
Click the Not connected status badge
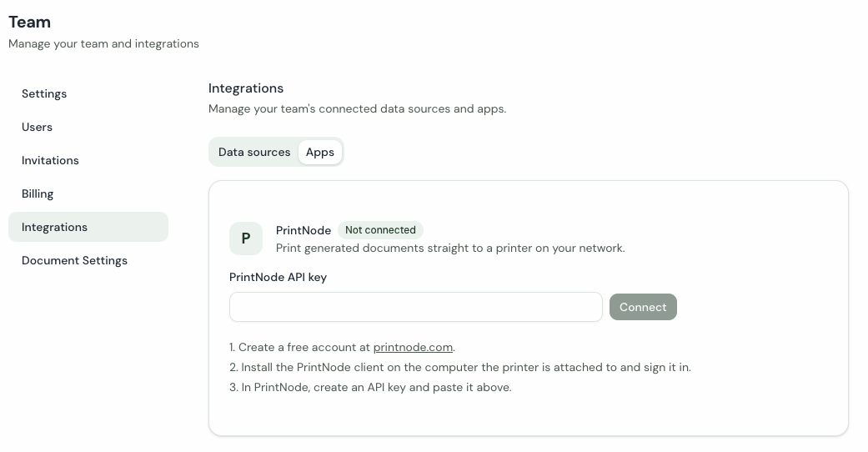coord(380,230)
